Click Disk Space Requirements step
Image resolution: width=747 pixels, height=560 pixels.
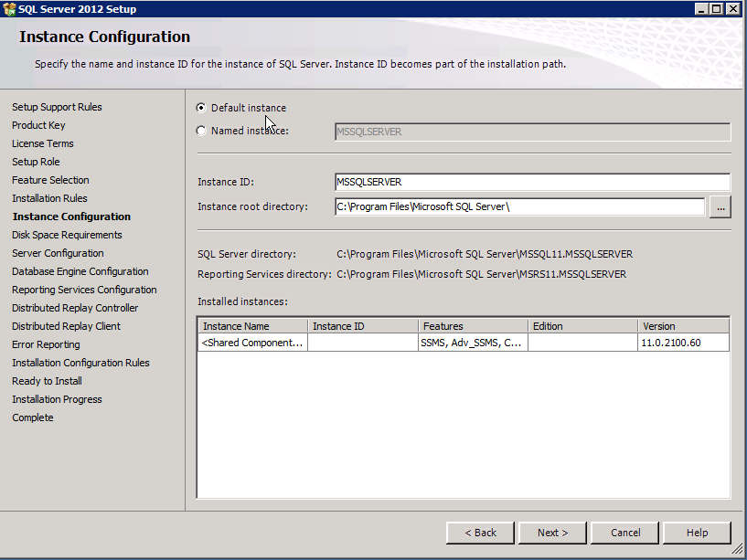point(67,235)
